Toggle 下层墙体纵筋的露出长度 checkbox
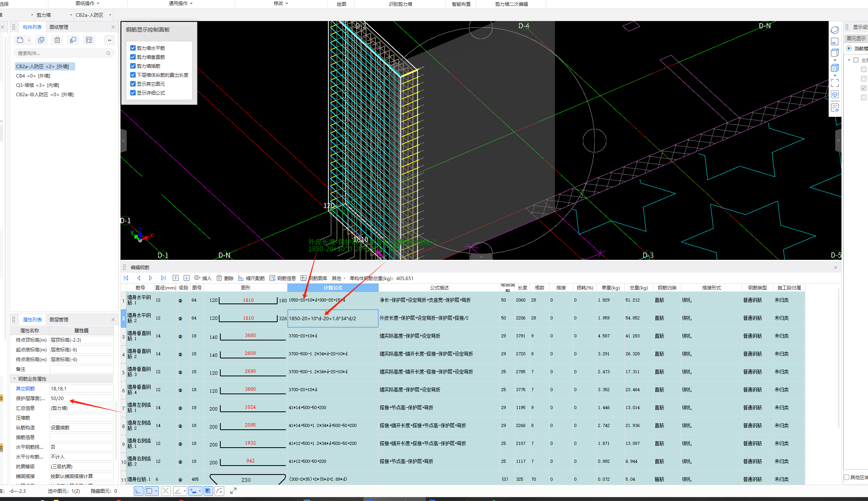Screen dimensions: 868x501 (x=133, y=75)
